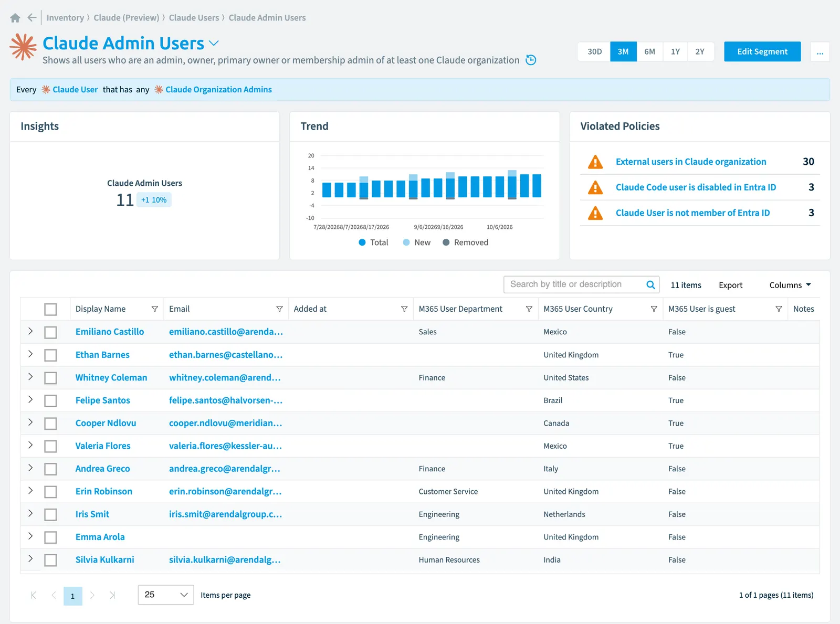Screen dimensions: 840x624
Task: Go to first page pagination icon
Action: pyautogui.click(x=34, y=595)
